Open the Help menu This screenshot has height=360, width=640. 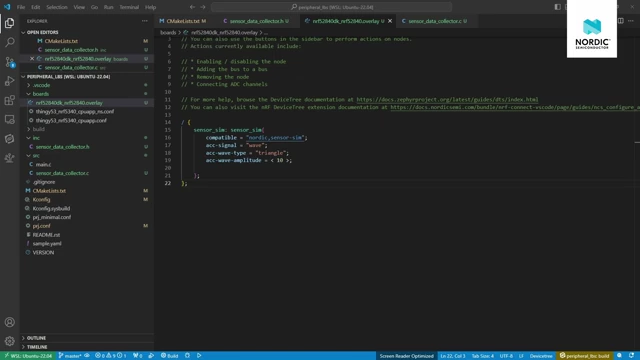point(151,7)
